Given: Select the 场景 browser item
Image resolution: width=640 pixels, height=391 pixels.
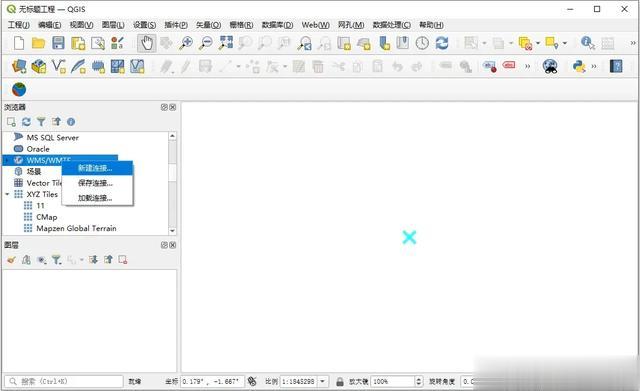Looking at the screenshot, I should (34, 171).
